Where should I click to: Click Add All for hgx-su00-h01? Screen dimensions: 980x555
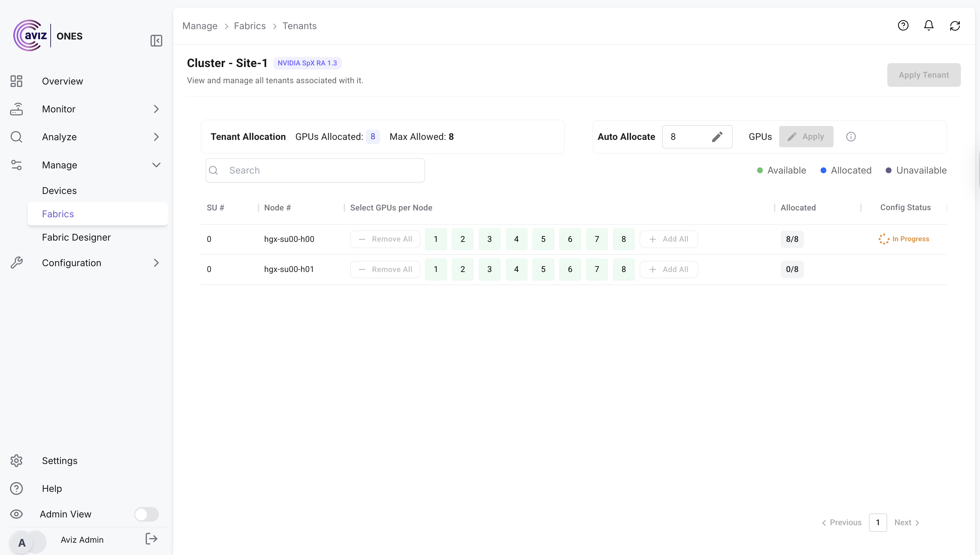click(x=668, y=269)
